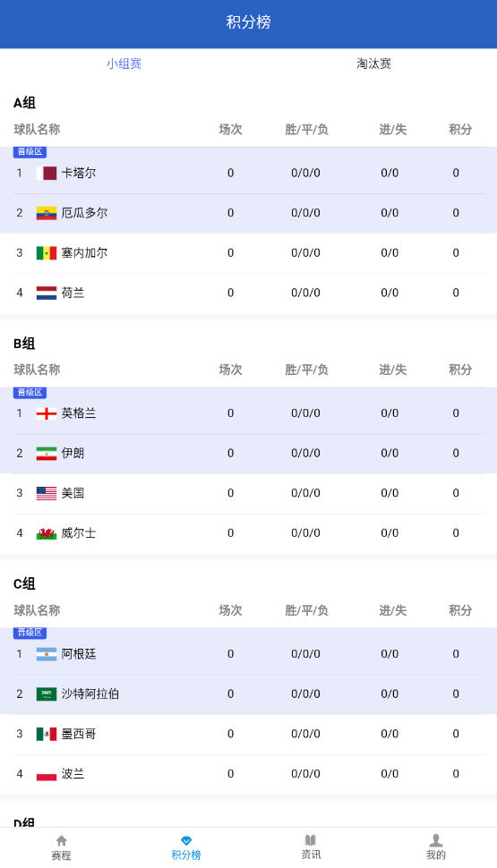This screenshot has width=497, height=868.
Task: Tap the Mexico flag icon
Action: (x=47, y=734)
